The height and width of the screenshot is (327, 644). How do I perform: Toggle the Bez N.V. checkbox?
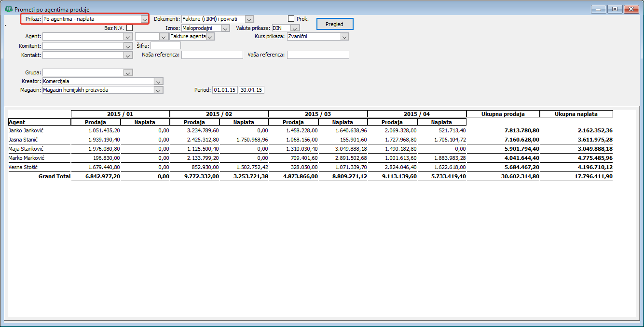[129, 28]
